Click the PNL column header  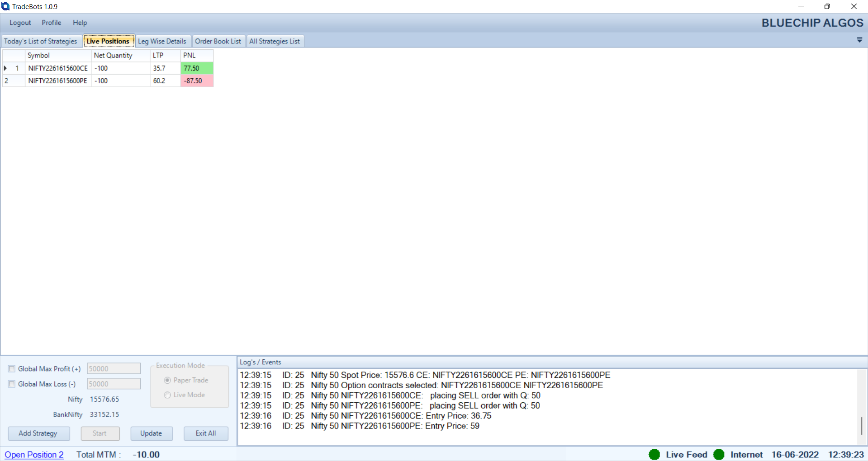(x=197, y=55)
